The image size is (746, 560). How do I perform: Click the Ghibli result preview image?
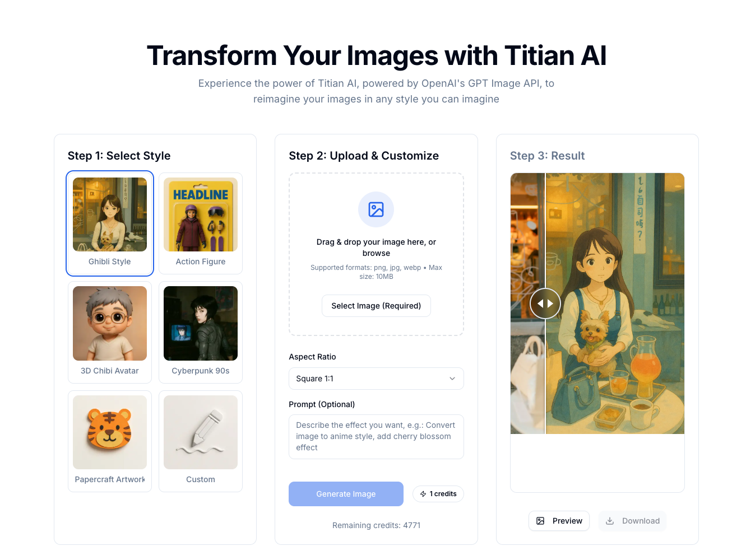tap(597, 304)
